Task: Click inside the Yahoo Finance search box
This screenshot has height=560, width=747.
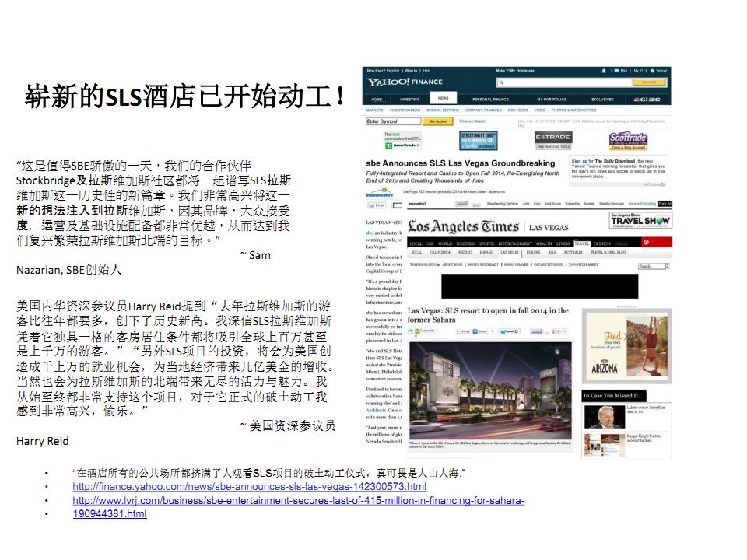Action: point(565,82)
